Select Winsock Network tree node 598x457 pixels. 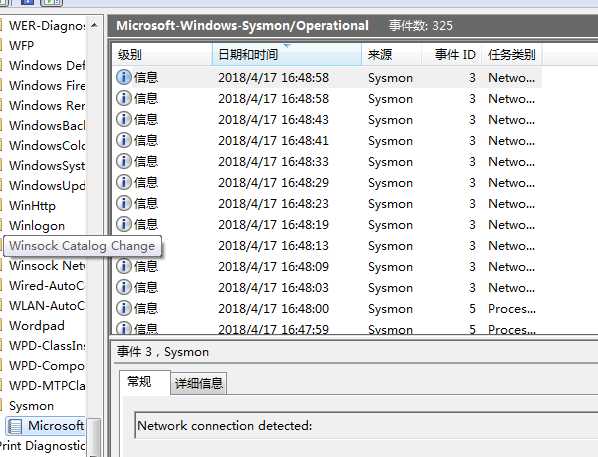tap(47, 266)
